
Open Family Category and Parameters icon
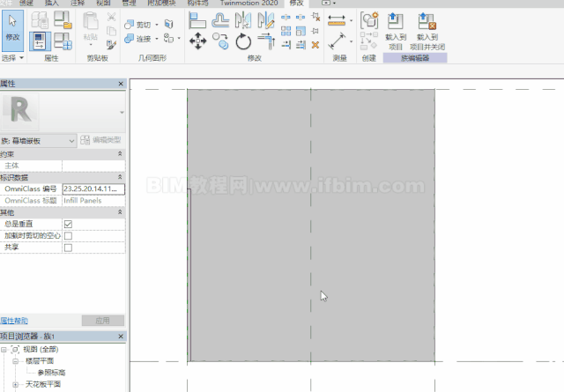pyautogui.click(x=63, y=19)
